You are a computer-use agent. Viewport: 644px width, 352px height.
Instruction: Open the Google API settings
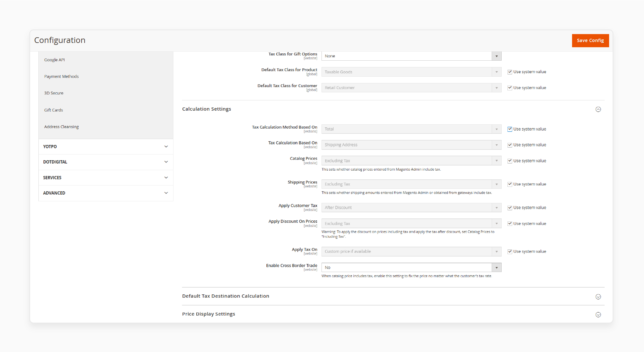(54, 60)
